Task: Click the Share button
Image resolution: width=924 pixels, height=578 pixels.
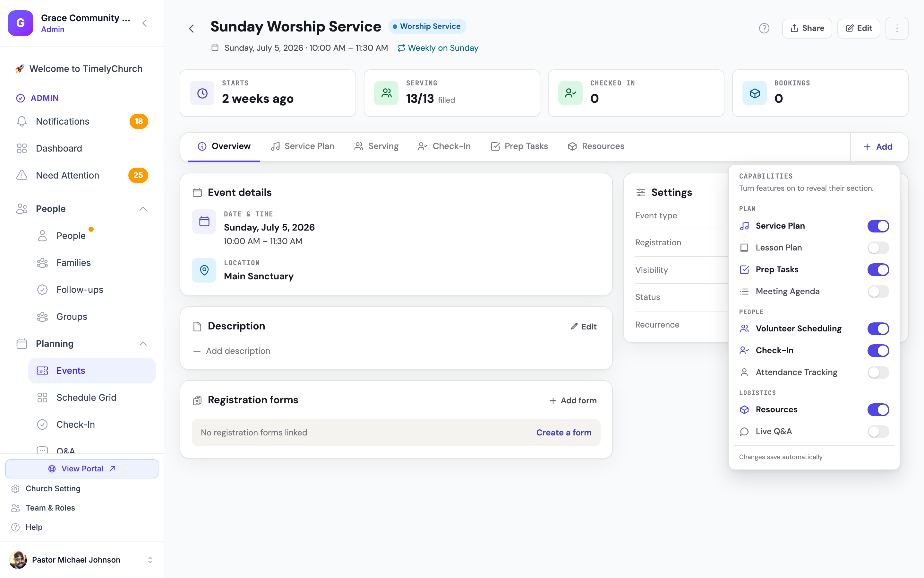Action: pyautogui.click(x=807, y=28)
